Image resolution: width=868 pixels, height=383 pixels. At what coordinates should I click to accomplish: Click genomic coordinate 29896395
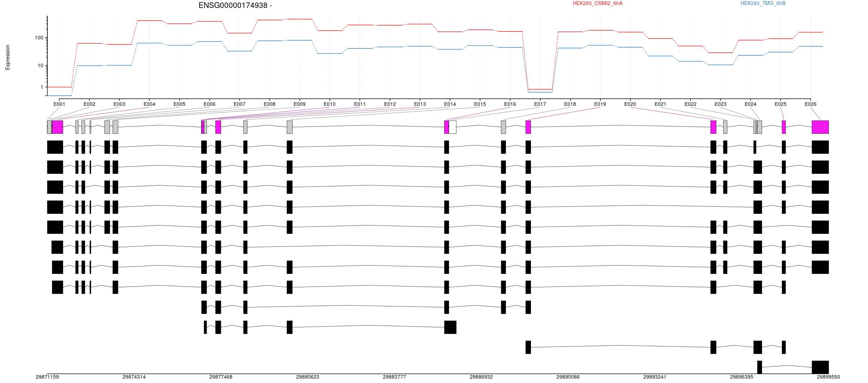click(x=742, y=377)
